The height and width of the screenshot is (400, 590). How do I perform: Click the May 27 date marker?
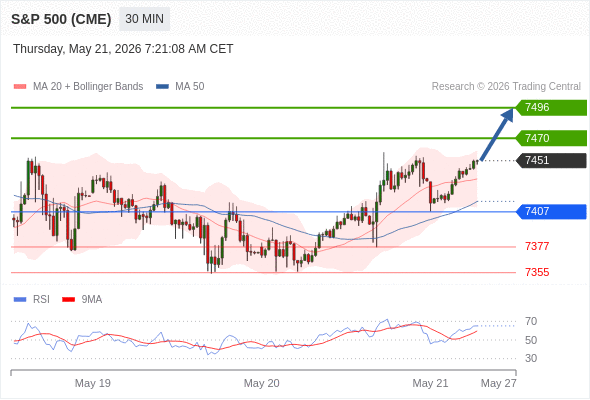[499, 383]
